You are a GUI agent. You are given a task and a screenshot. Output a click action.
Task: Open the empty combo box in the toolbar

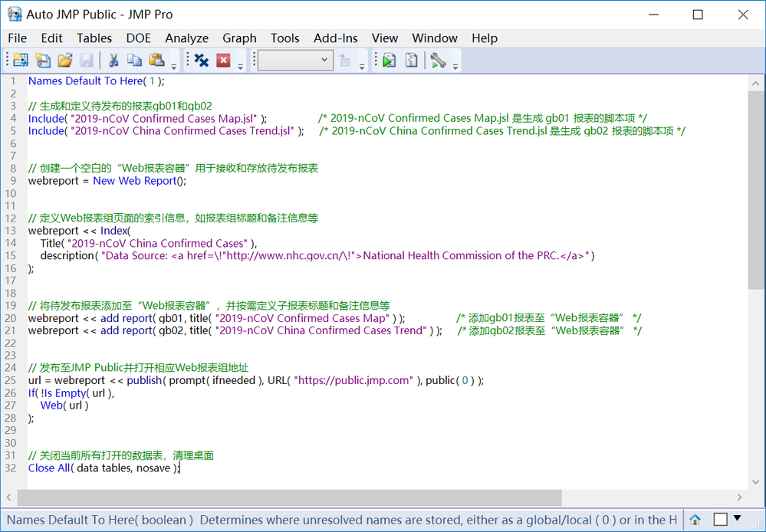[x=295, y=60]
